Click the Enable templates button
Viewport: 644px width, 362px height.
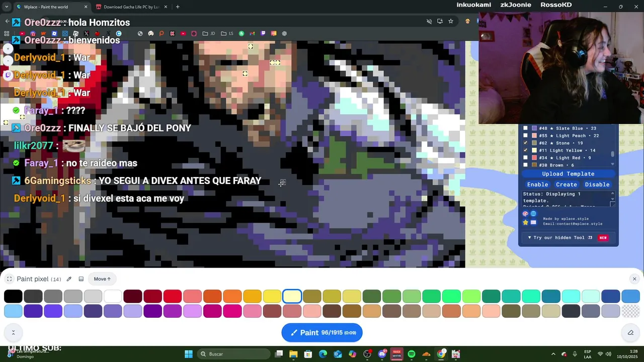pyautogui.click(x=537, y=185)
